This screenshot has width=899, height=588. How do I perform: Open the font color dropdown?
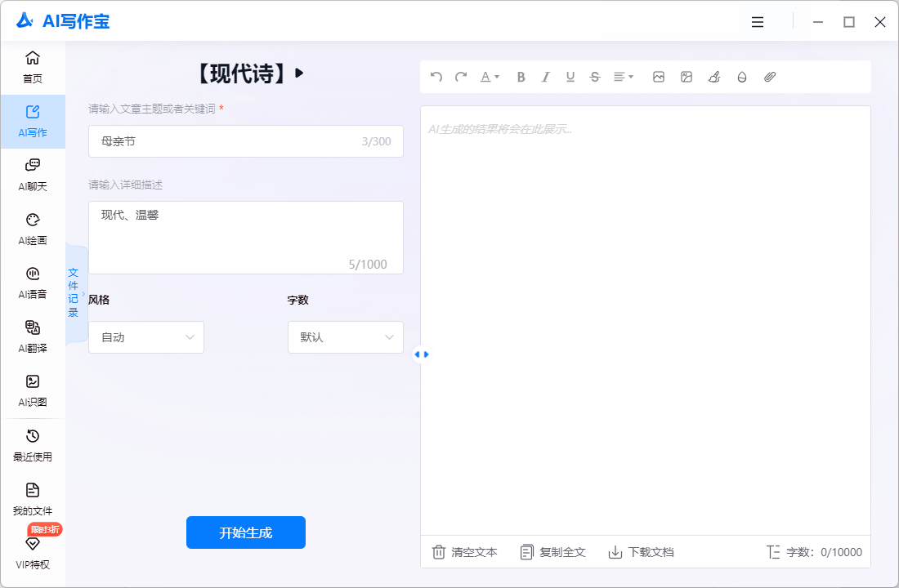coord(490,77)
